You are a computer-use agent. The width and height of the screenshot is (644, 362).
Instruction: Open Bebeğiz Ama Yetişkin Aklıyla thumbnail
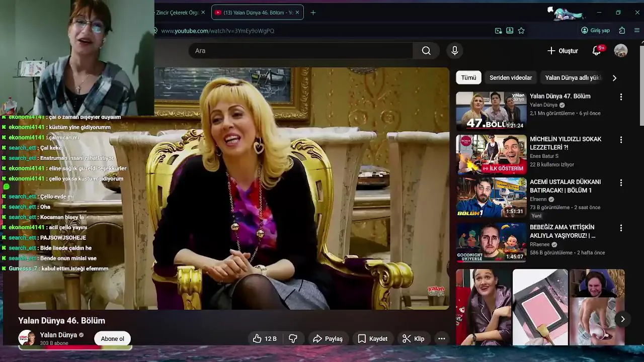pos(491,242)
